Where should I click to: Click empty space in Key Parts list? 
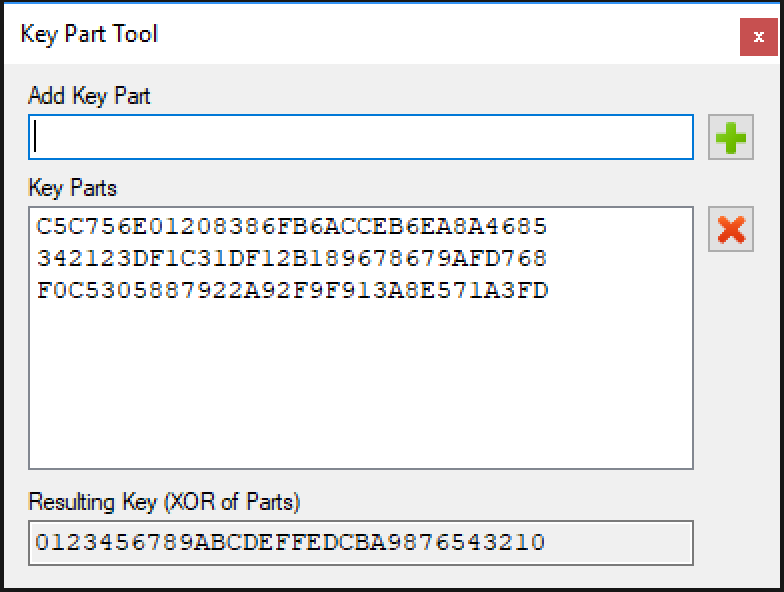click(x=360, y=385)
